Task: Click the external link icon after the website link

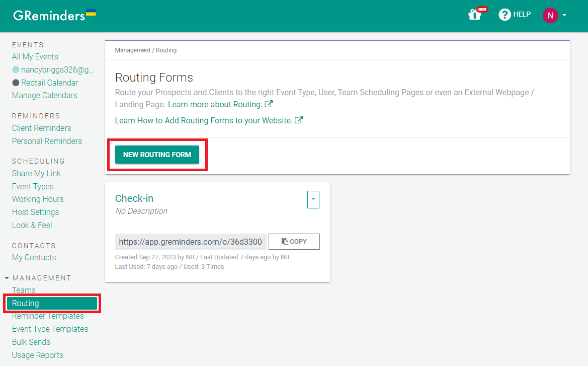Action: point(299,120)
